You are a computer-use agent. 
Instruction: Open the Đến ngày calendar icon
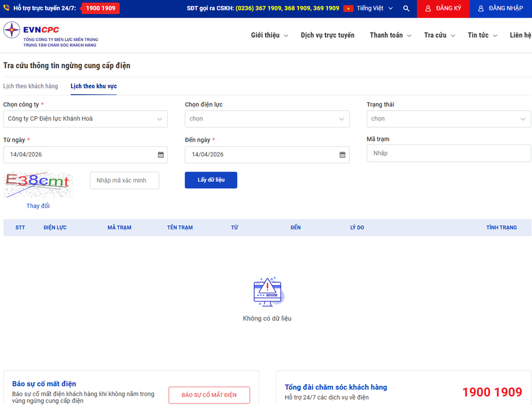click(x=342, y=155)
